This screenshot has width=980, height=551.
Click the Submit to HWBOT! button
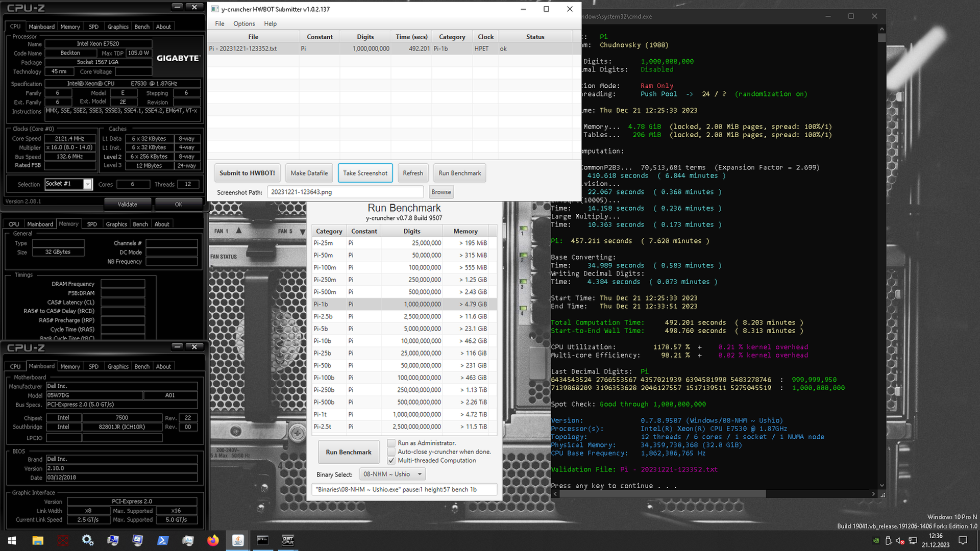(x=247, y=173)
